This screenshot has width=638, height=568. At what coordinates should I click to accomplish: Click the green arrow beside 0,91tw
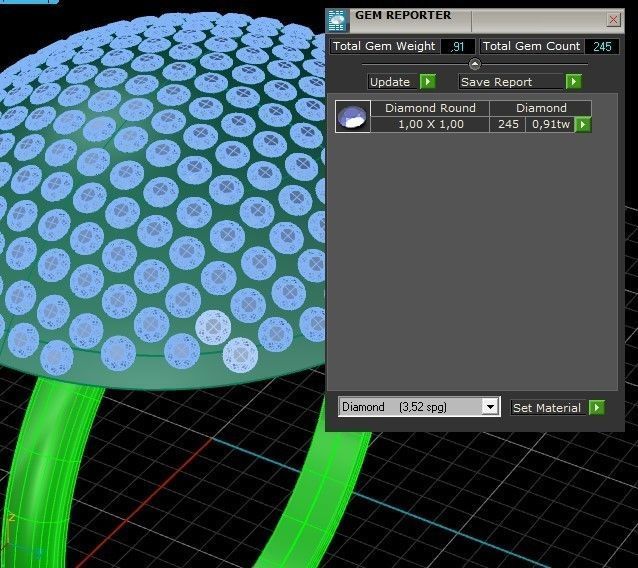[x=583, y=125]
